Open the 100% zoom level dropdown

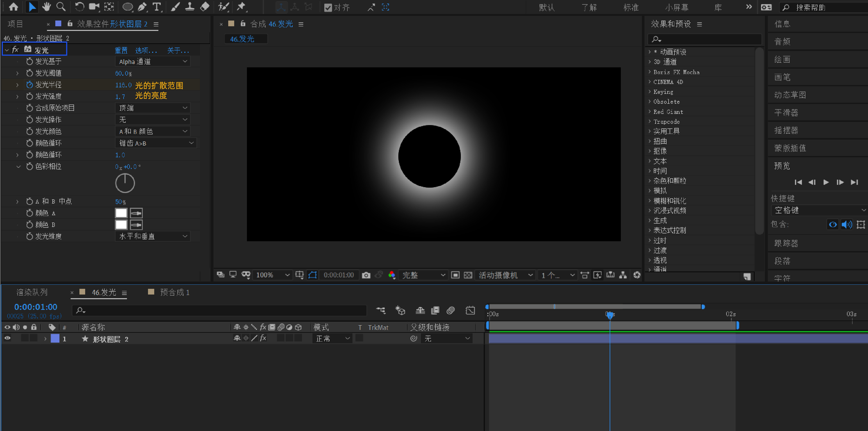[x=272, y=275]
